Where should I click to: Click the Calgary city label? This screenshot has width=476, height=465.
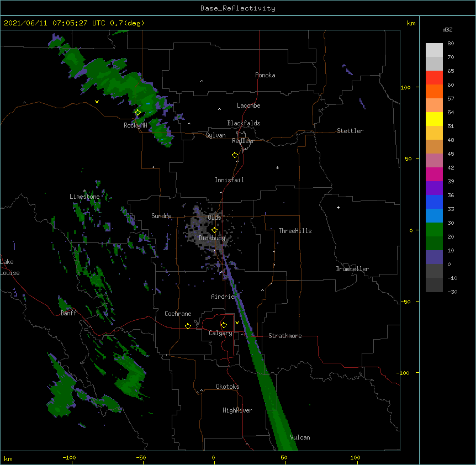click(x=220, y=333)
